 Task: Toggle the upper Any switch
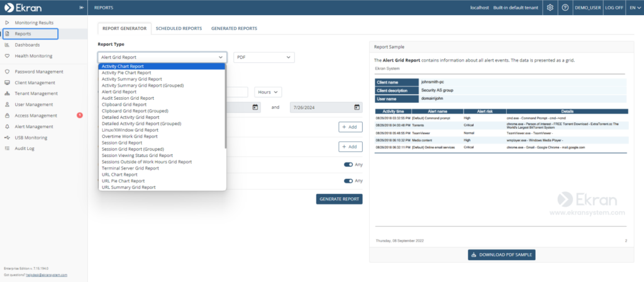tap(348, 165)
